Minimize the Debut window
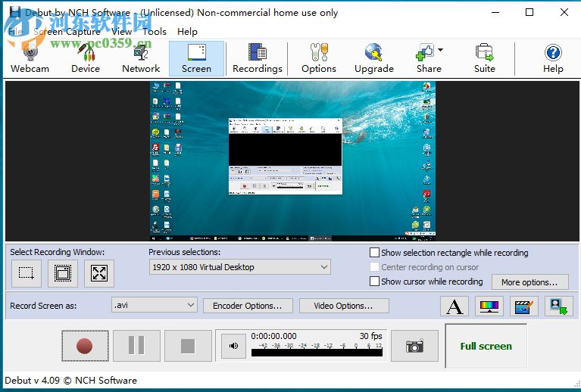Viewport: 581px width, 392px height. tap(495, 12)
